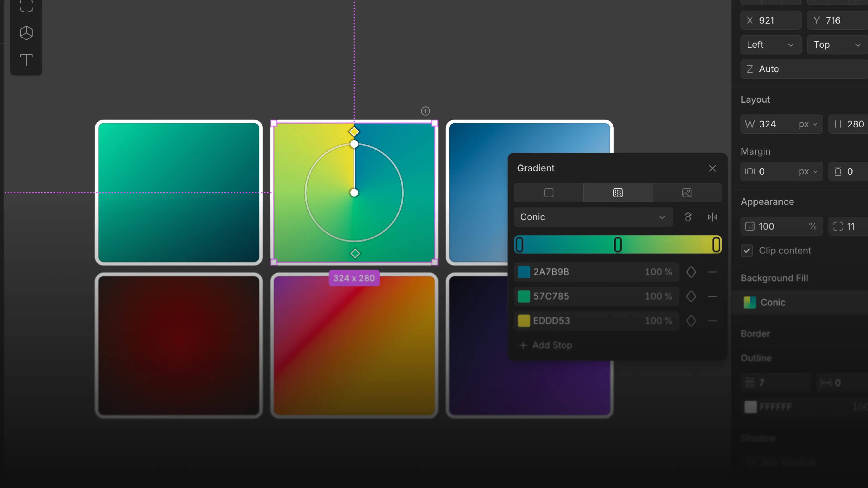Click the diamond icon on the 57C785 stop

691,296
